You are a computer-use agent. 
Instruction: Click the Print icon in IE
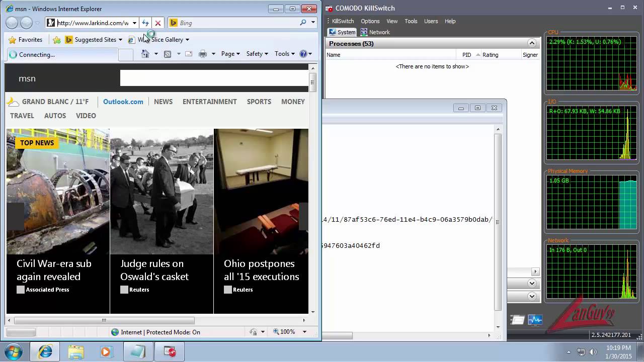point(203,54)
